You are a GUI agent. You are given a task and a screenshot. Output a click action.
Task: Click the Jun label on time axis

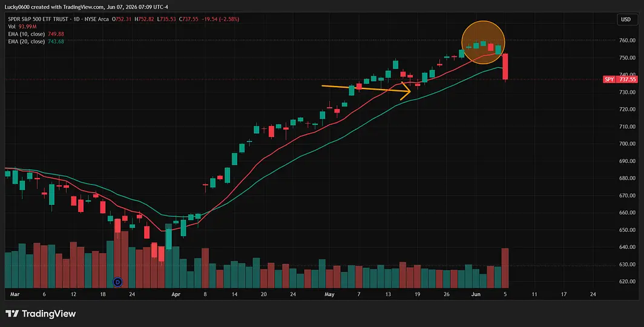click(476, 294)
